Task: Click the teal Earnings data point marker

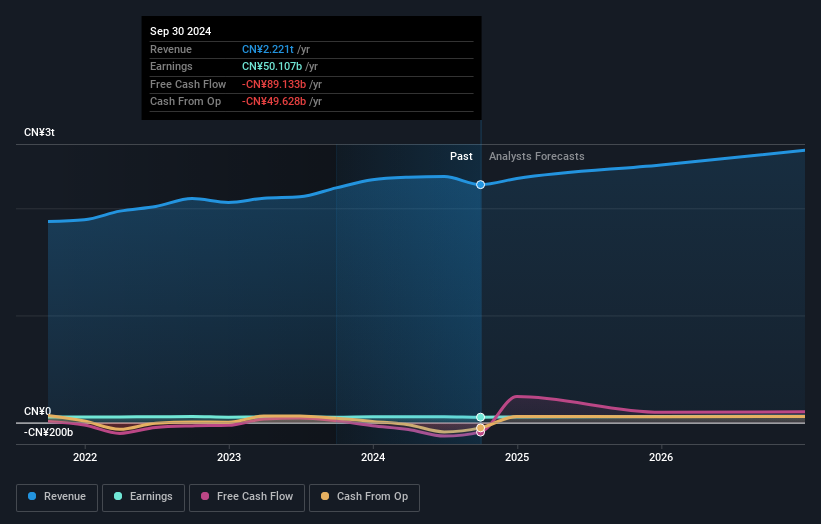Action: coord(480,417)
